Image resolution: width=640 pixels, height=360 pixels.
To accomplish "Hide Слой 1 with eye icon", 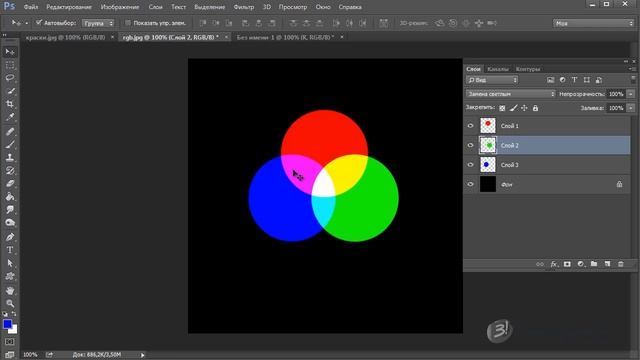I will pyautogui.click(x=470, y=126).
